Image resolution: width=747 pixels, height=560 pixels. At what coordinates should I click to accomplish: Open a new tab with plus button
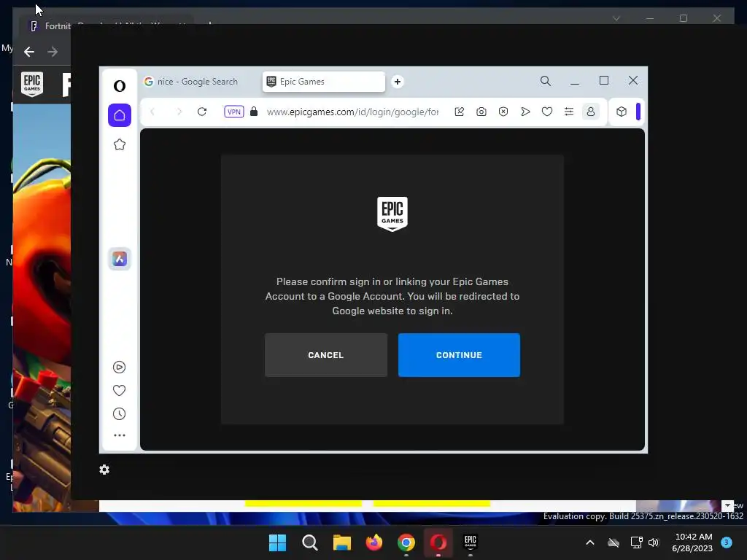398,82
